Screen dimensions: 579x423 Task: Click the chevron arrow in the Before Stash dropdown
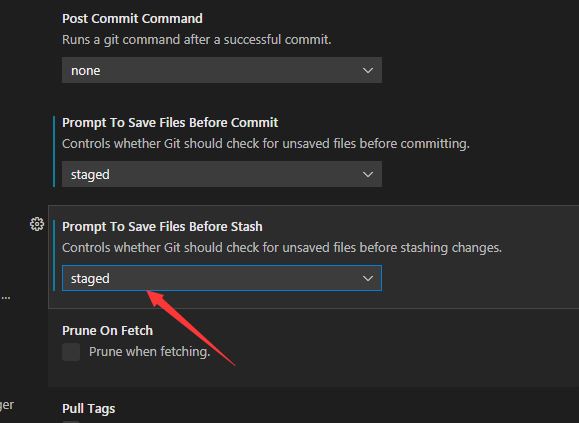tap(368, 278)
